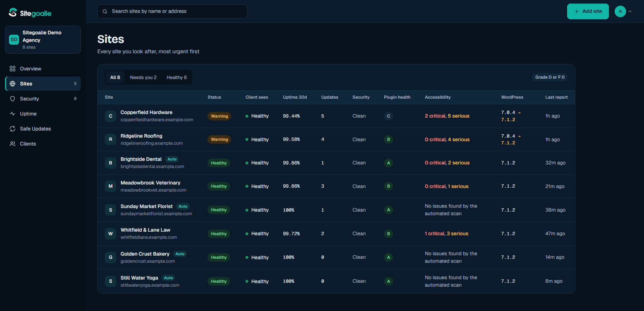
Task: Open the Copperfield Hardware site link
Action: (x=146, y=112)
